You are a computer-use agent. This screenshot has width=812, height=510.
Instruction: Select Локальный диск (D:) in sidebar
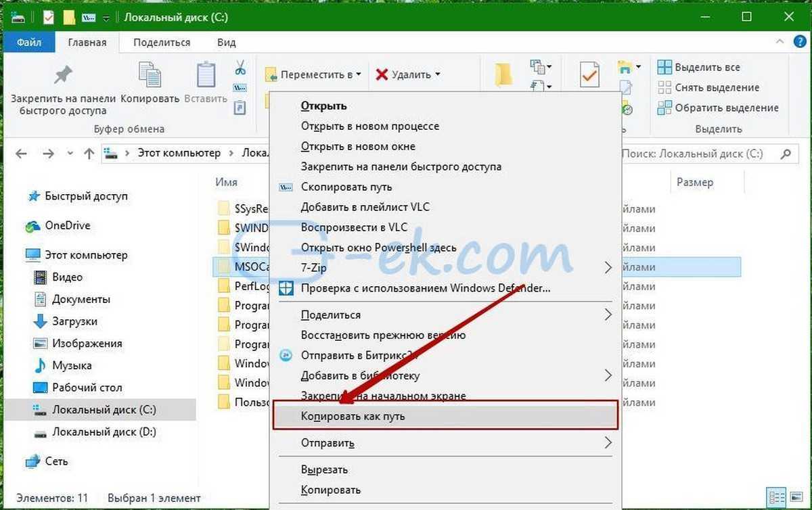[104, 432]
